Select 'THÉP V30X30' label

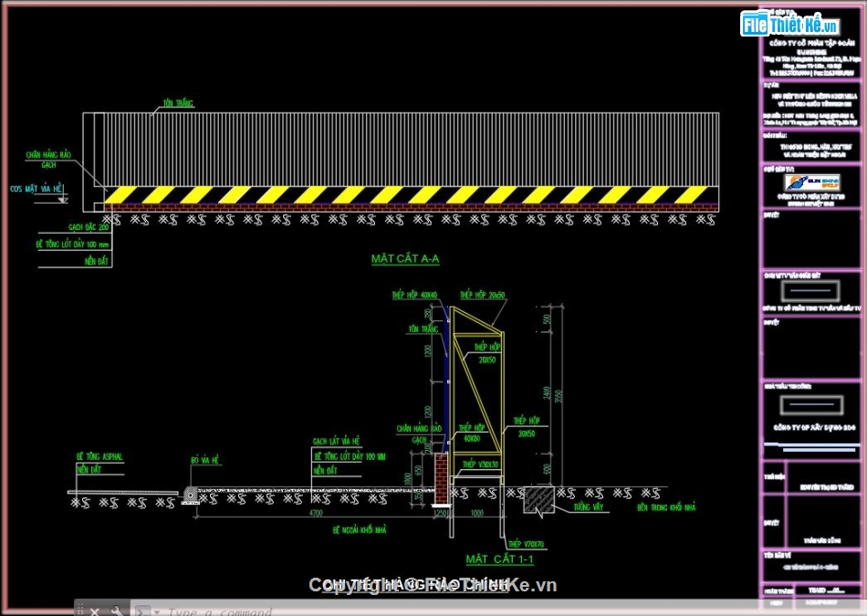[x=480, y=465]
